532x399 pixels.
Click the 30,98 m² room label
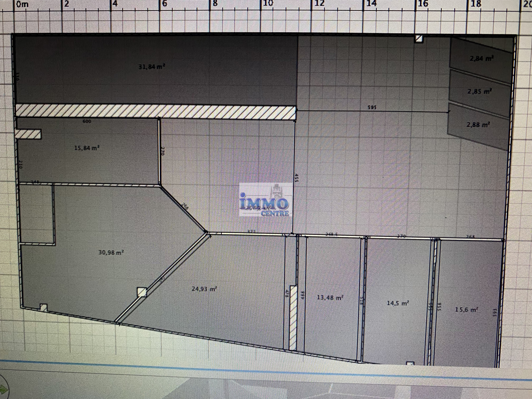tap(111, 252)
